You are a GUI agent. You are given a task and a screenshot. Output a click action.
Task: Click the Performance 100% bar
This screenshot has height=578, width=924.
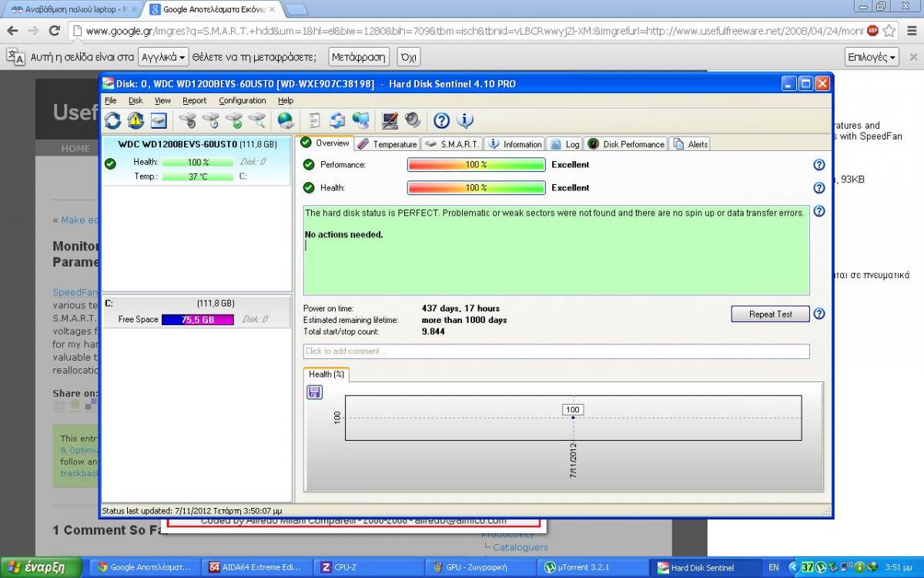[476, 165]
